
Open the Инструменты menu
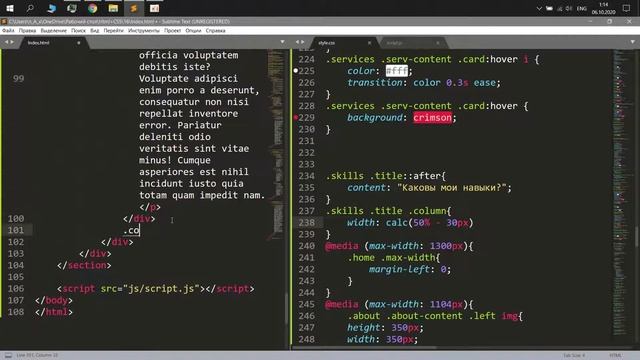point(144,31)
